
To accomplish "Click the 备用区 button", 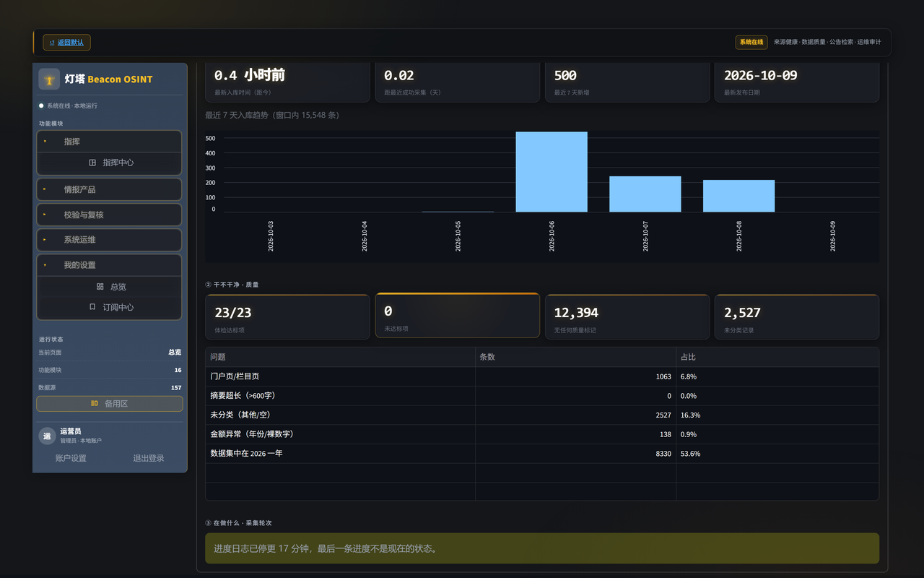I will click(110, 404).
